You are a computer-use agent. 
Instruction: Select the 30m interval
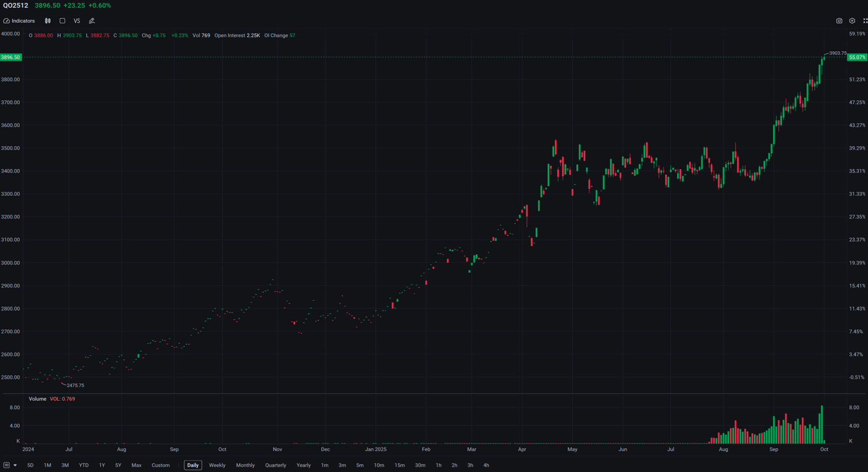click(420, 466)
